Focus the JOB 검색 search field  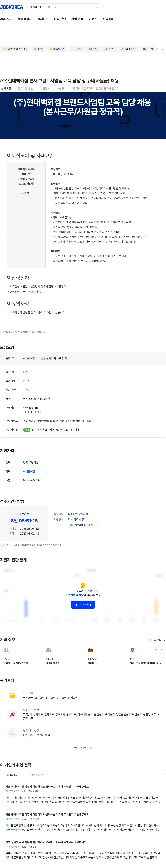tap(69, 7)
